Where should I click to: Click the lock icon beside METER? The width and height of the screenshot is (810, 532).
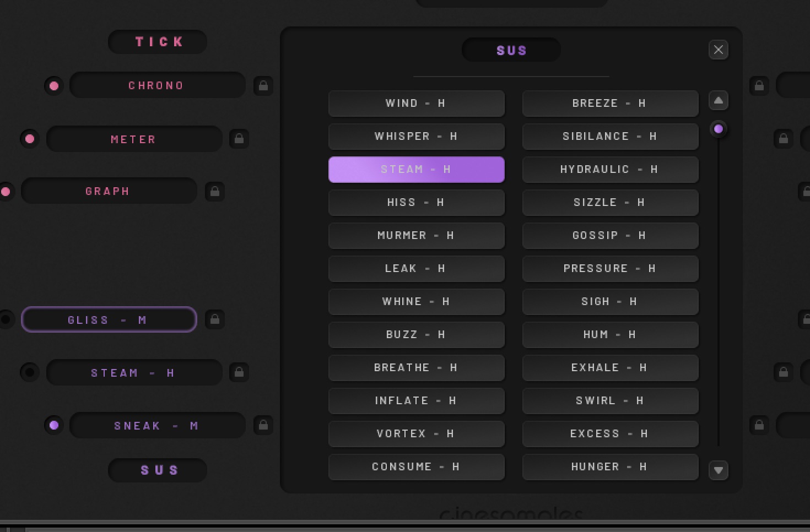pyautogui.click(x=239, y=139)
